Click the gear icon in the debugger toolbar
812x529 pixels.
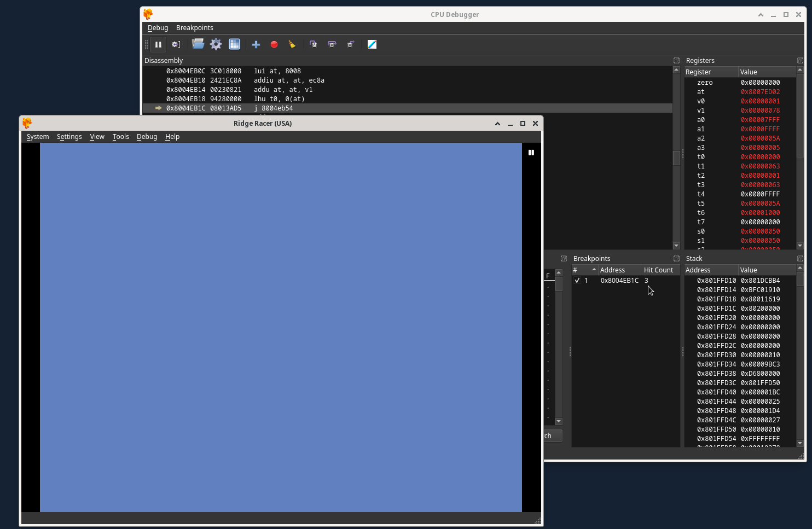click(216, 44)
